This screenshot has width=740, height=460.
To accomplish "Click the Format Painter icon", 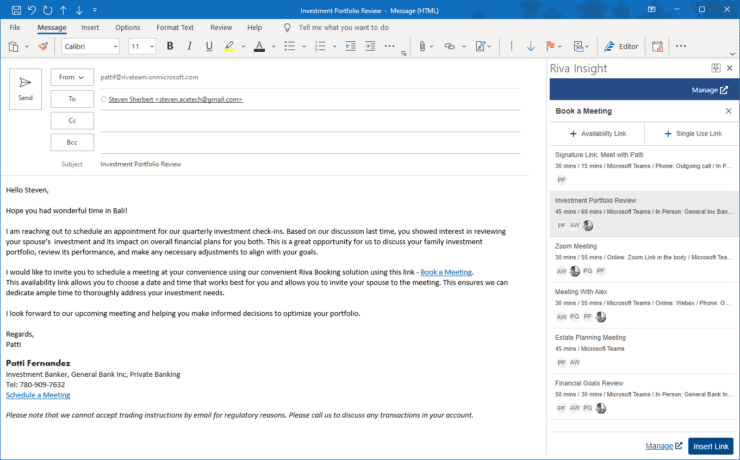I will coord(42,46).
